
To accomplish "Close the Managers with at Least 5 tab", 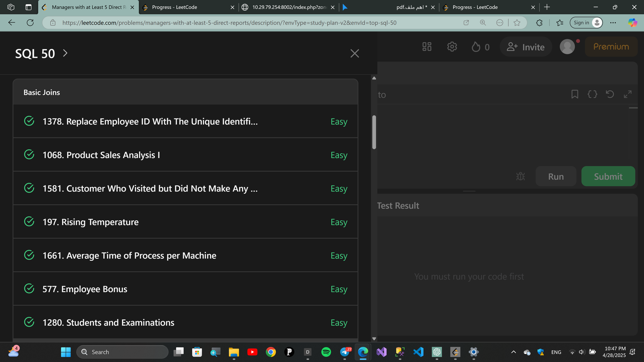I will 132,7.
